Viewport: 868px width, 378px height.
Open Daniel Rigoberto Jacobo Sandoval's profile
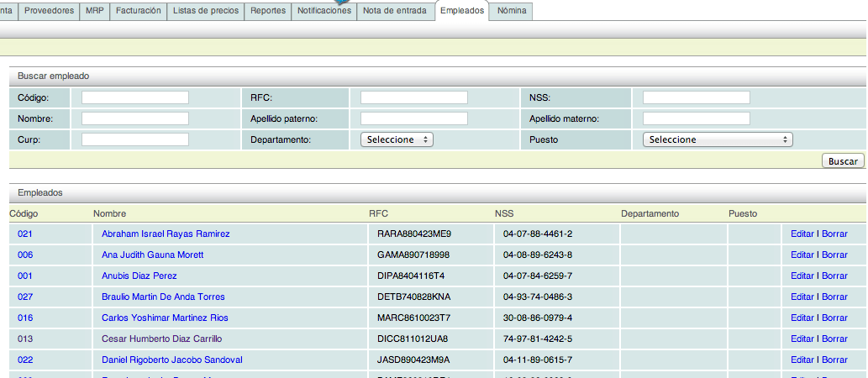click(171, 360)
